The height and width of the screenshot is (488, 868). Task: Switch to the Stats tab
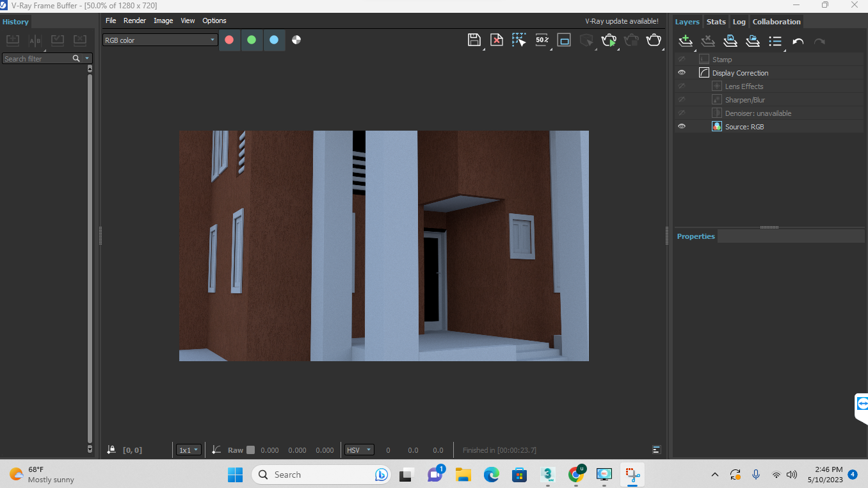[716, 21]
